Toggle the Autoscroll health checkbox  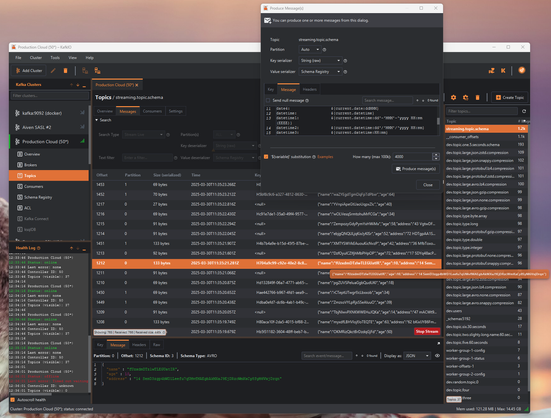tap(13, 400)
